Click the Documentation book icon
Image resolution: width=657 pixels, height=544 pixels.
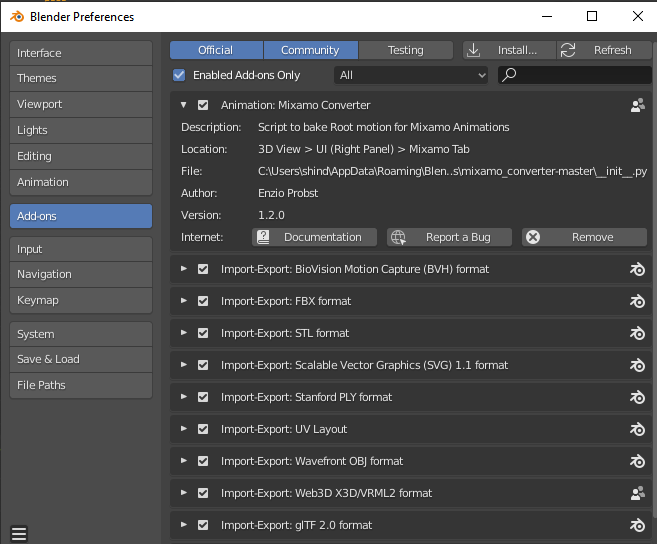pyautogui.click(x=263, y=237)
